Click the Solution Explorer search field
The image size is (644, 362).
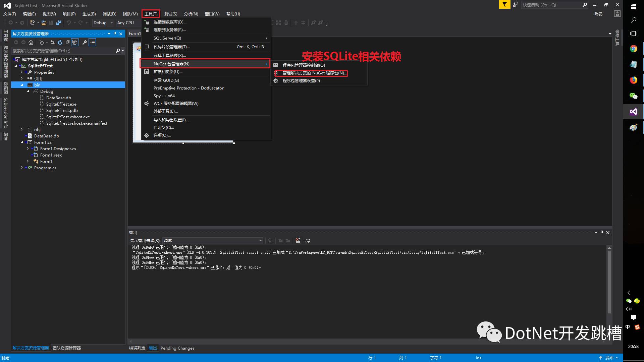(x=63, y=51)
